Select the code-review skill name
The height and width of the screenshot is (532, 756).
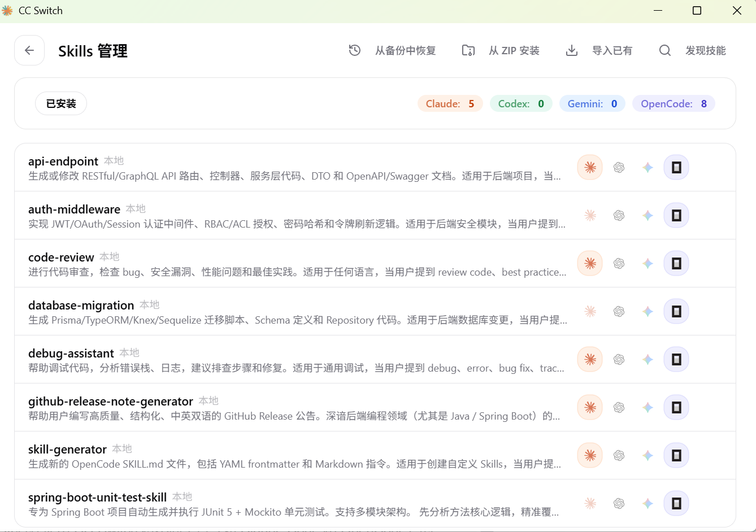(61, 258)
